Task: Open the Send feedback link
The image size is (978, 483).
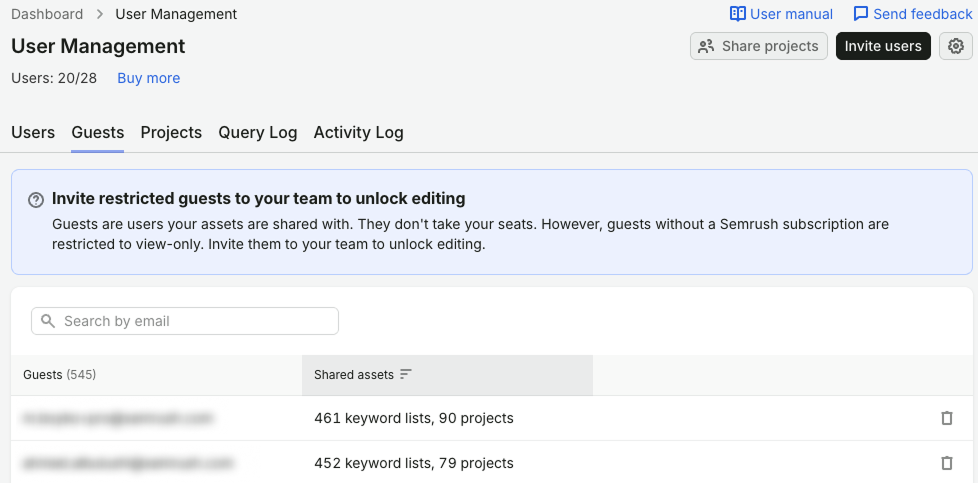Action: [913, 14]
